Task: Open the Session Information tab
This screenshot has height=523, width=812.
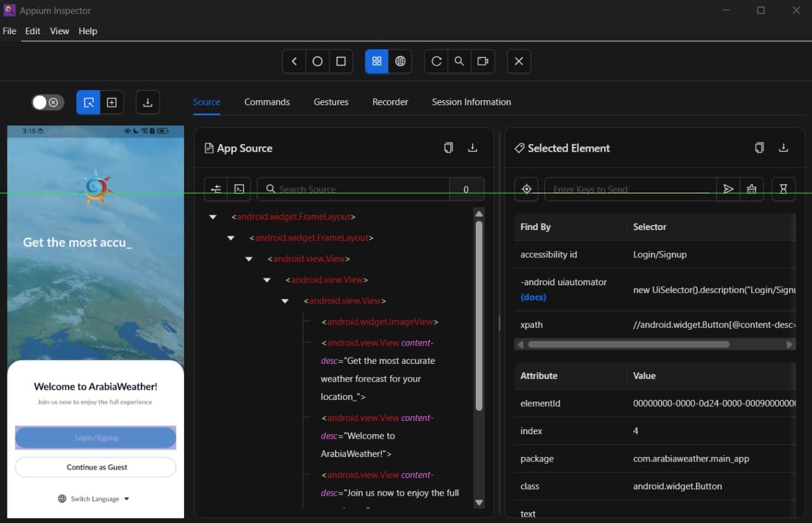Action: 471,102
